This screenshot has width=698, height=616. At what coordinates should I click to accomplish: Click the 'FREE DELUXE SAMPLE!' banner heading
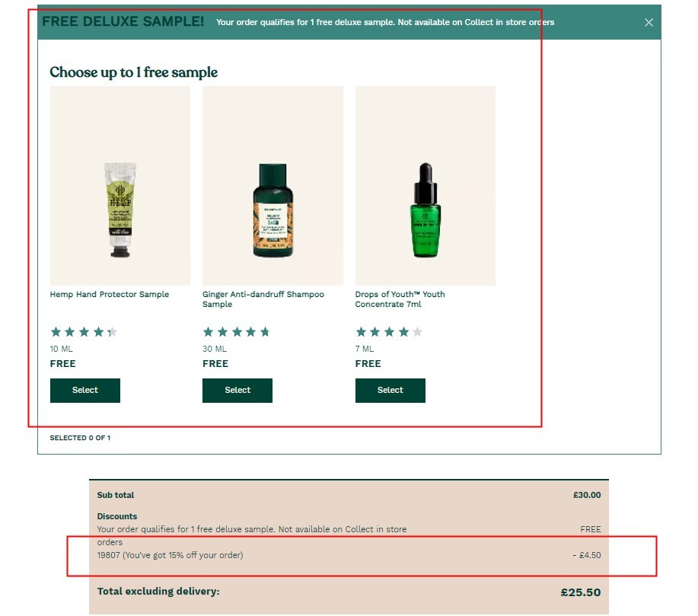click(x=123, y=21)
